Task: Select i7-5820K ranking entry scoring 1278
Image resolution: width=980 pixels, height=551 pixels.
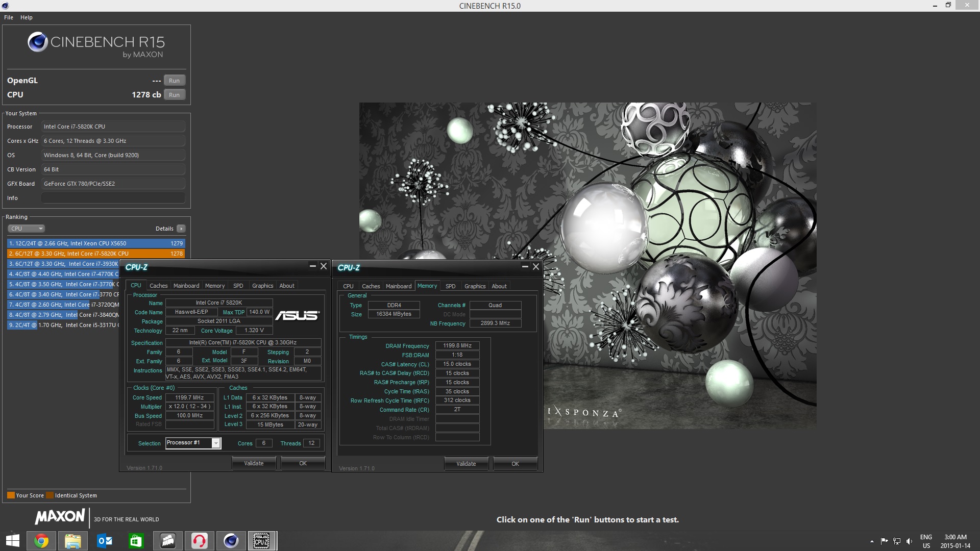Action: tap(96, 254)
